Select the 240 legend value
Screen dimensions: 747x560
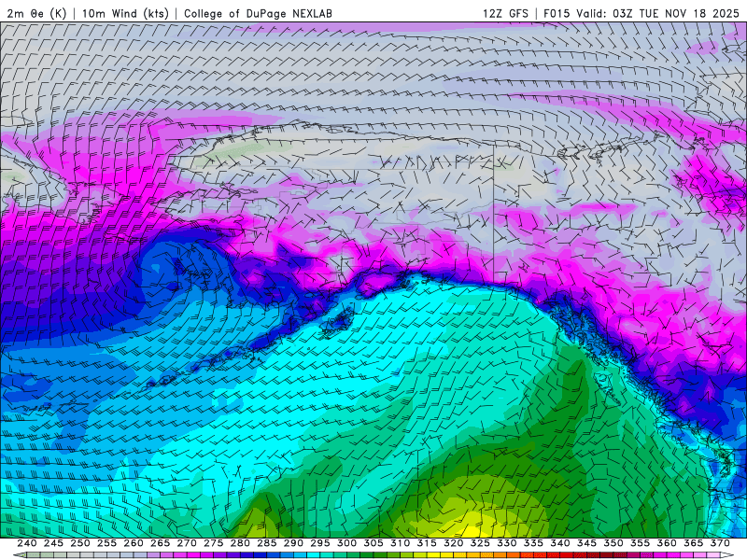coord(27,543)
